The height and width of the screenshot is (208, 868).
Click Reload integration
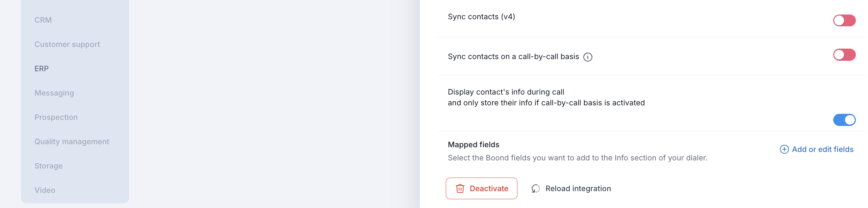[x=578, y=188]
